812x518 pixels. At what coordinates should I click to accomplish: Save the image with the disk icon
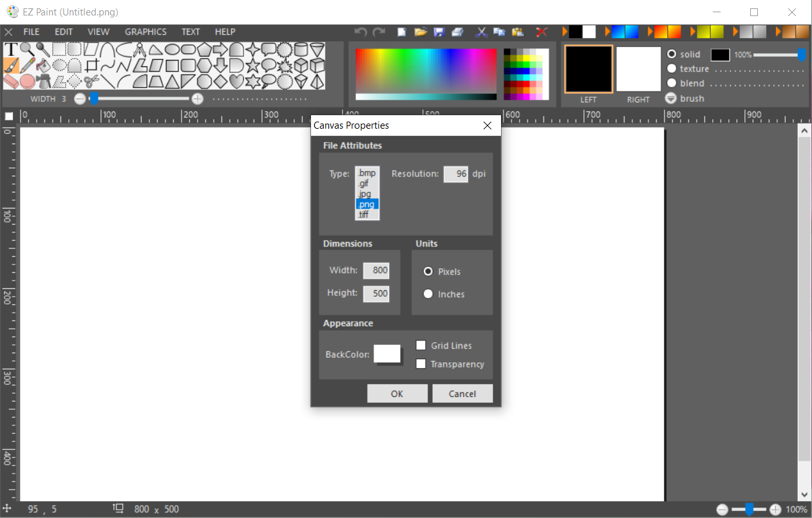(439, 31)
